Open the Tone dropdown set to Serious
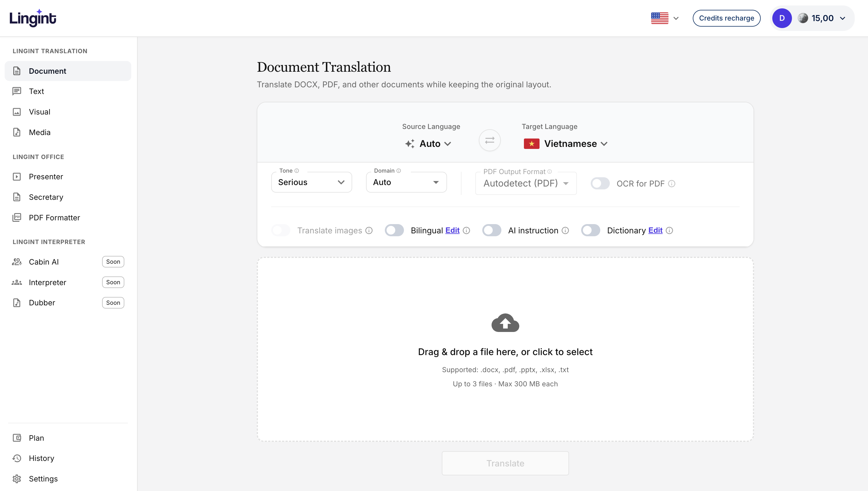This screenshot has height=491, width=868. pos(311,182)
